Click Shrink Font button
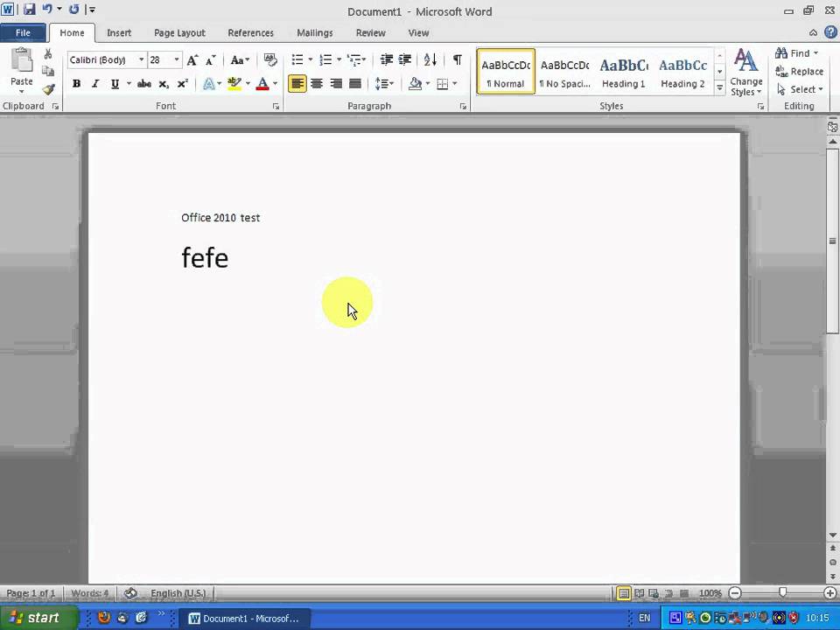Image resolution: width=840 pixels, height=630 pixels. click(x=211, y=60)
